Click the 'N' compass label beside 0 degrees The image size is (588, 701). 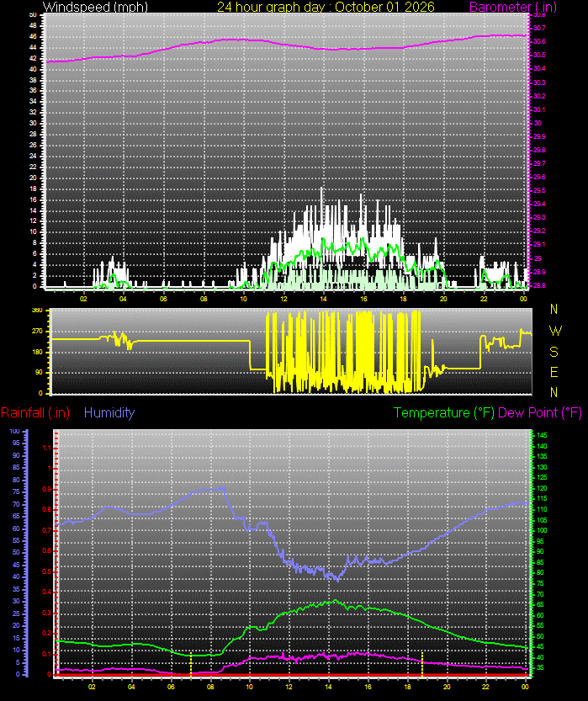(554, 392)
